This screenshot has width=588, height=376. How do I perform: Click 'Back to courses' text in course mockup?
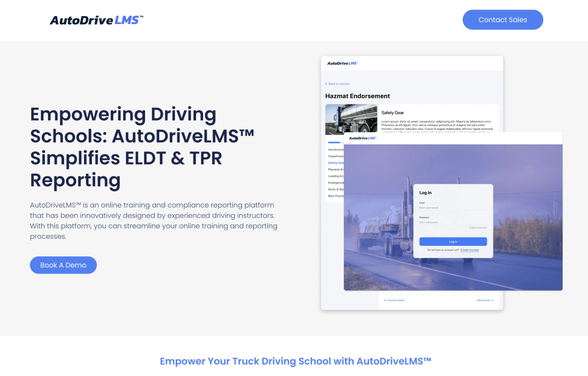click(339, 84)
